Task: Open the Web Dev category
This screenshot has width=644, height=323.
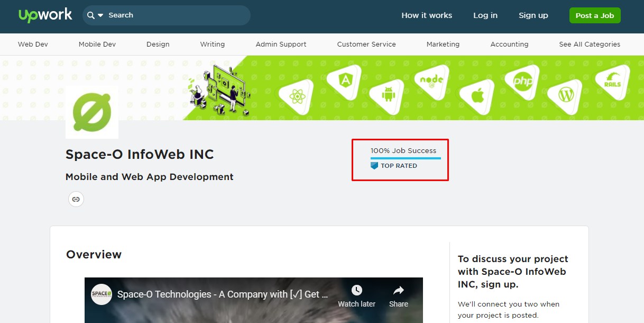Action: [x=33, y=44]
